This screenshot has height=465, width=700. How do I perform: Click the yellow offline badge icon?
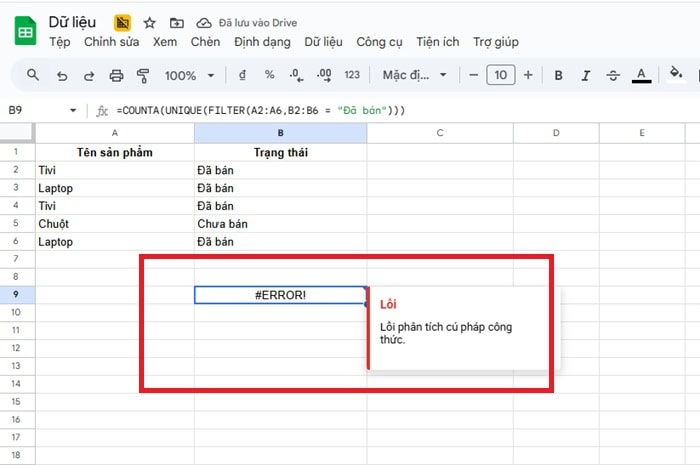click(122, 23)
